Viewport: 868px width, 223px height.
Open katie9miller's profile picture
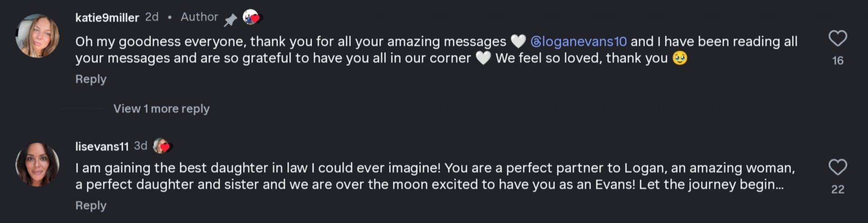pos(38,36)
